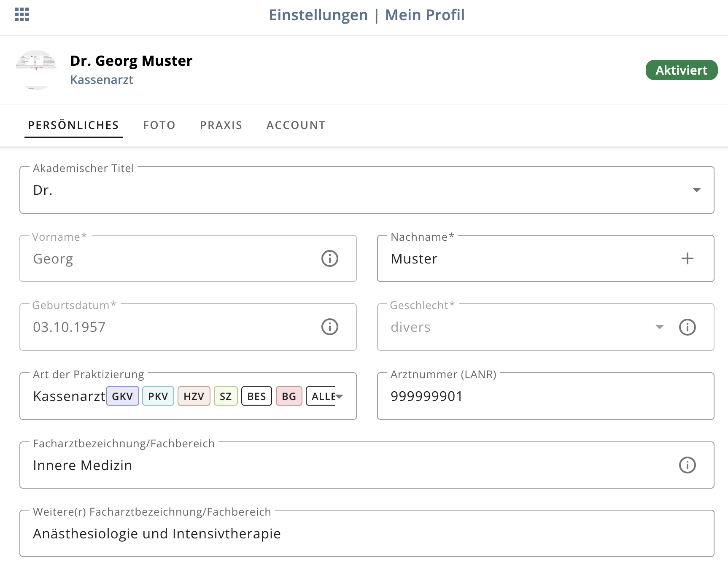The image size is (728, 570).
Task: Click the Aktiviert status button
Action: coord(681,70)
